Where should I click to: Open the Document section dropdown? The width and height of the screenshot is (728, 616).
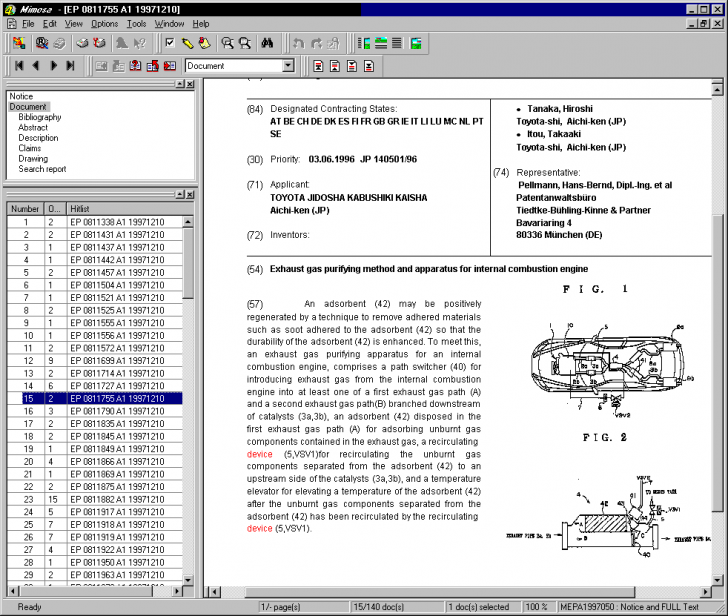(x=288, y=66)
